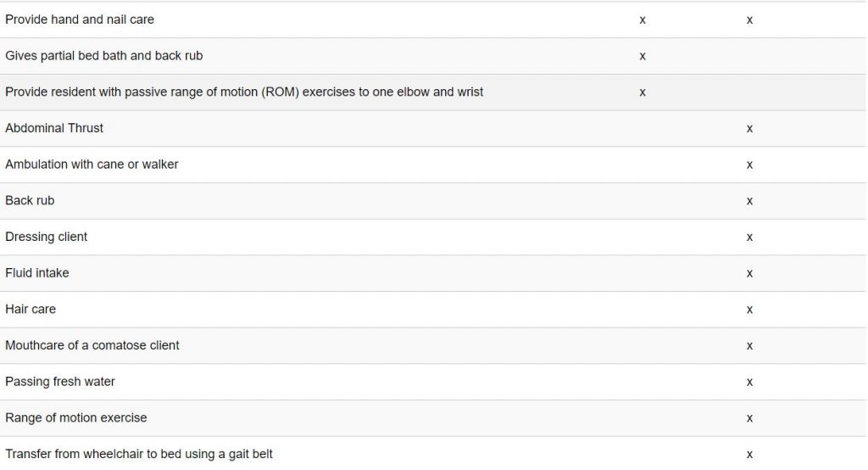
Task: Select the 'Abdominal Thrust' row label
Action: [x=54, y=128]
